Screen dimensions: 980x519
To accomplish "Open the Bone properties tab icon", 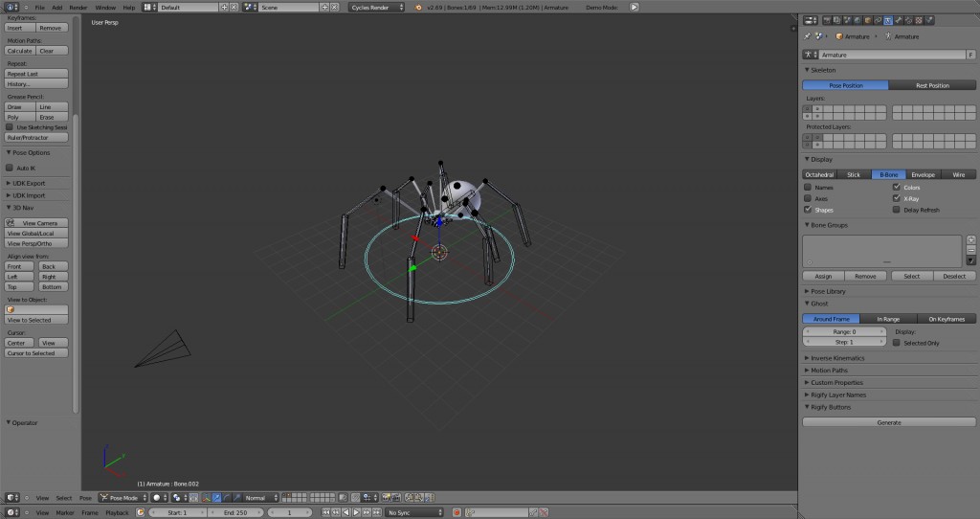I will (x=899, y=20).
